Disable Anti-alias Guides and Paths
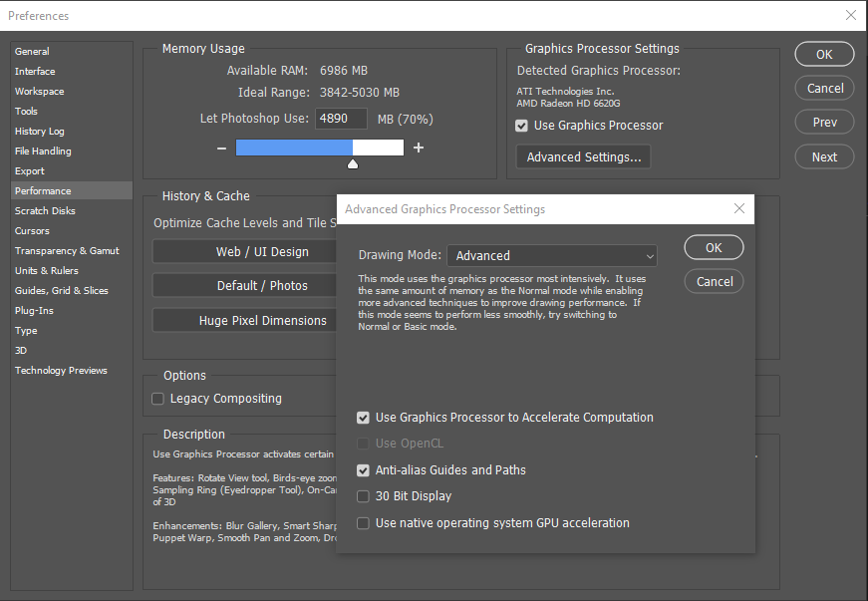 pos(363,470)
